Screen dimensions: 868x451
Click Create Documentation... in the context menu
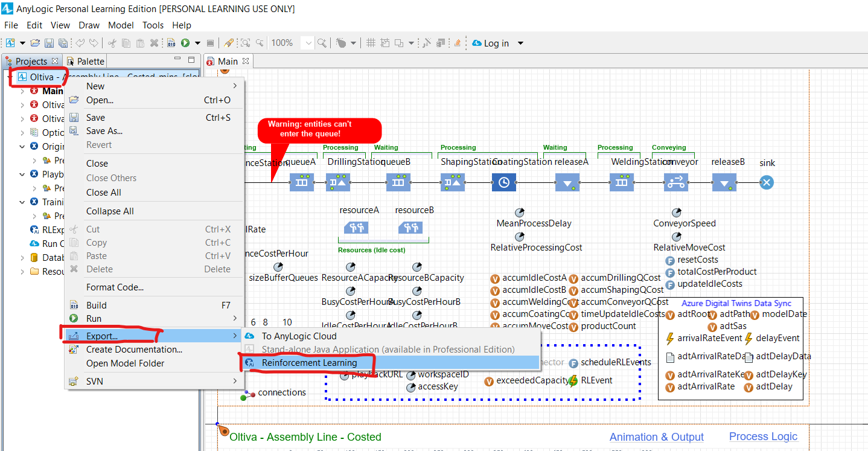(155, 350)
